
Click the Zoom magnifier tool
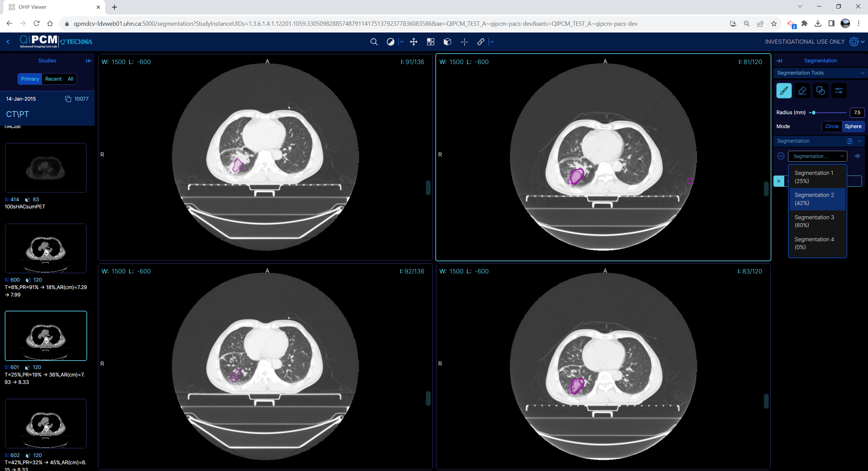[374, 42]
